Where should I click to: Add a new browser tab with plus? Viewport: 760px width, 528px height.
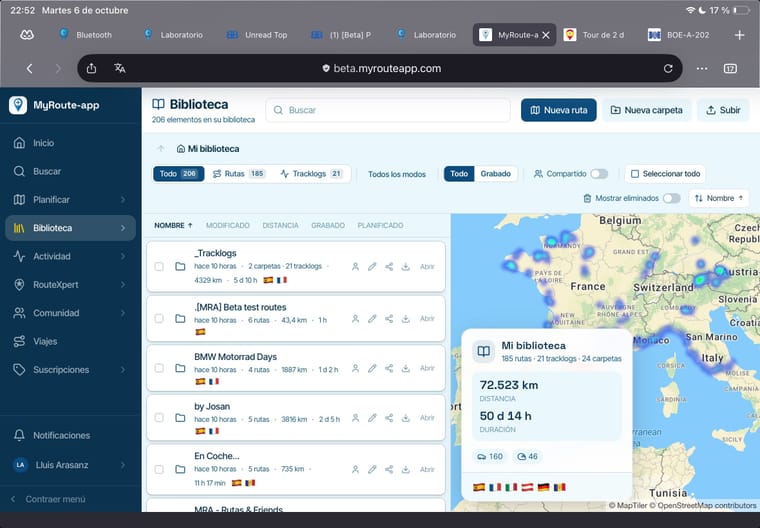(x=739, y=35)
